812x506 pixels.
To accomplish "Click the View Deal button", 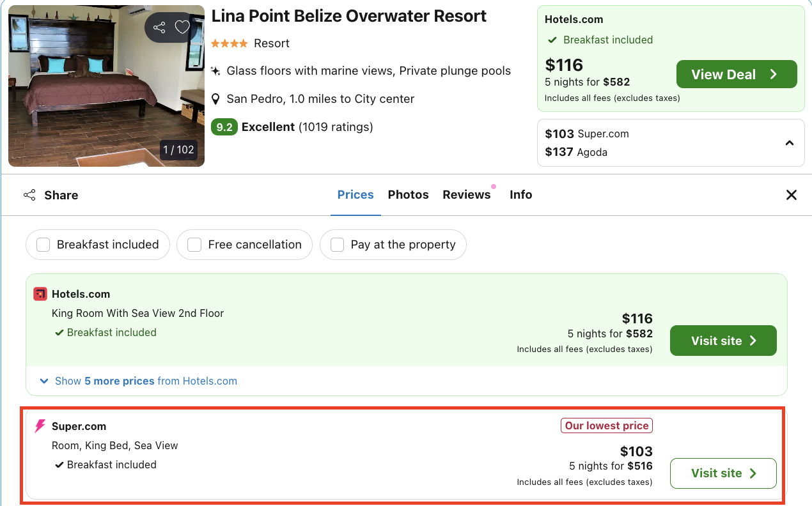I will click(x=737, y=74).
